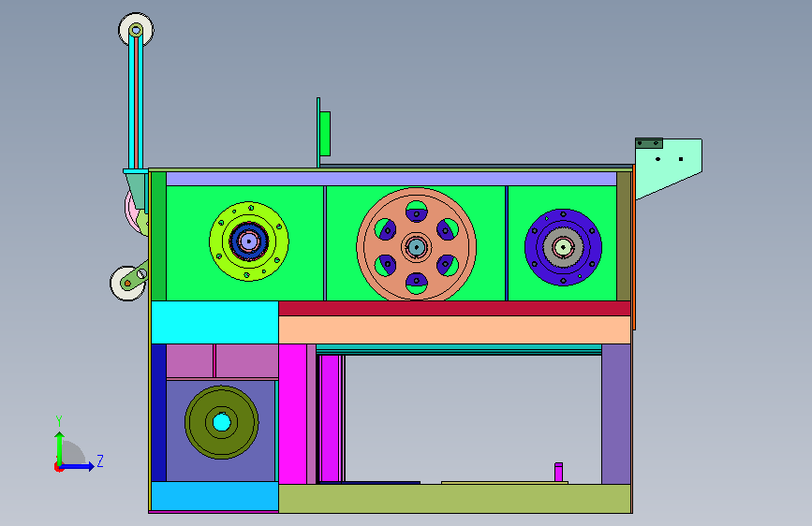Click the blue Z axis arrow

pyautogui.click(x=78, y=466)
